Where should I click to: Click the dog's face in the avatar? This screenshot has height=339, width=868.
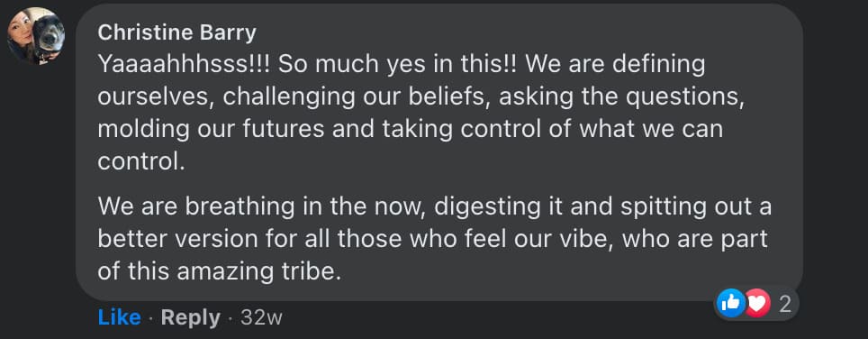click(x=49, y=37)
